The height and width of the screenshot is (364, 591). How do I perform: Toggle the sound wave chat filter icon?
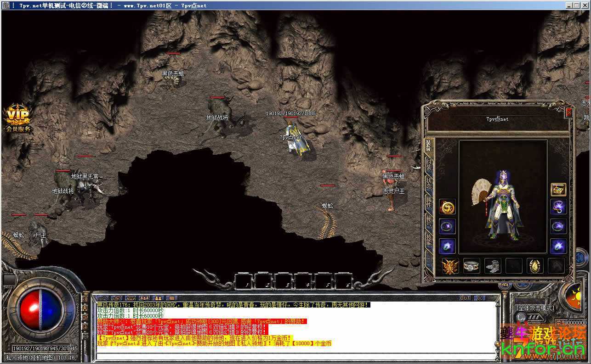[x=85, y=299]
